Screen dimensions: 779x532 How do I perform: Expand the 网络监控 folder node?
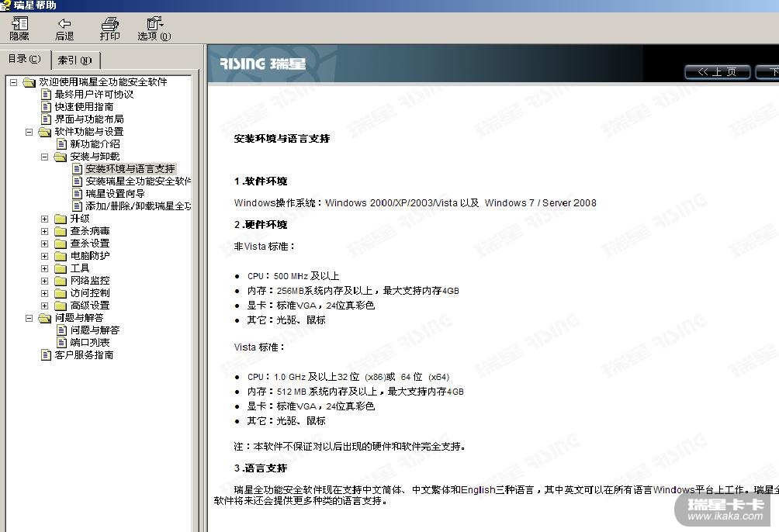pyautogui.click(x=45, y=282)
